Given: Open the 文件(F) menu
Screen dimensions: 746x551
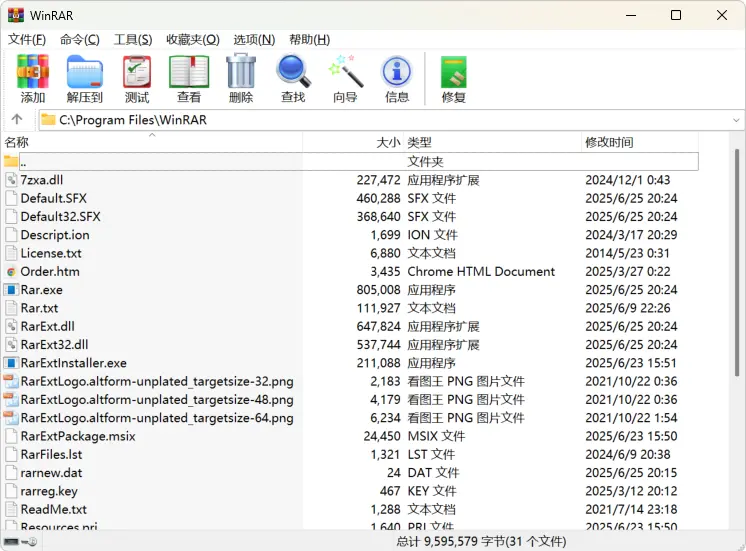Looking at the screenshot, I should (x=27, y=39).
